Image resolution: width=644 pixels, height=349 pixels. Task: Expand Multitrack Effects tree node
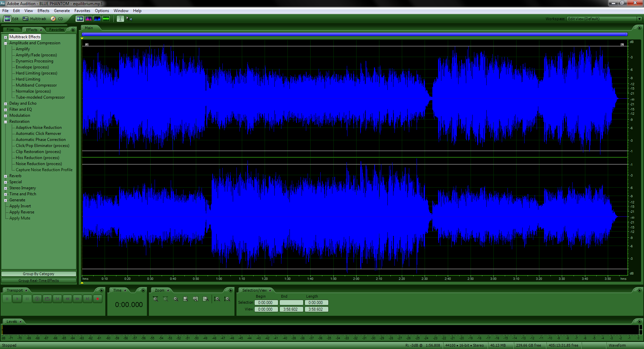[5, 37]
